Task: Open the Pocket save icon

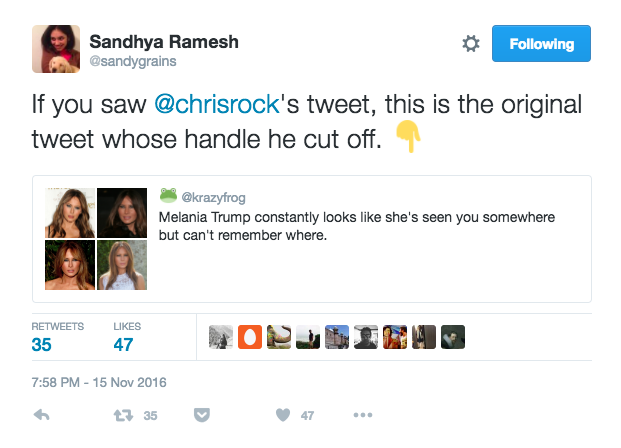Action: [x=202, y=415]
